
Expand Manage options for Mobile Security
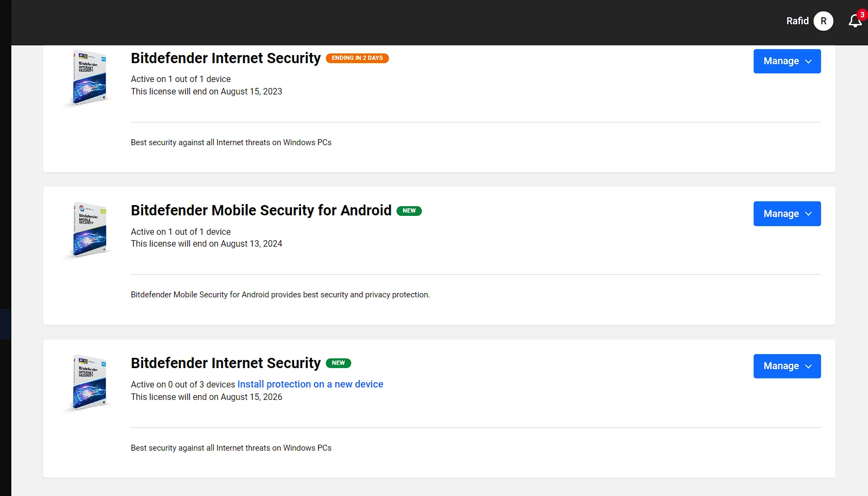coord(787,214)
